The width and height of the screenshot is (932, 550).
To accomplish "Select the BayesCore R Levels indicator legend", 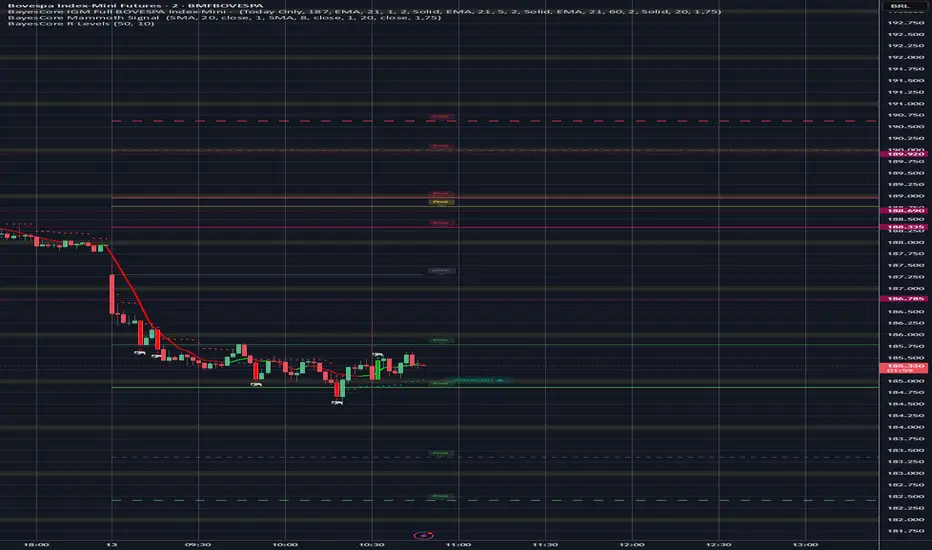I will [x=81, y=24].
